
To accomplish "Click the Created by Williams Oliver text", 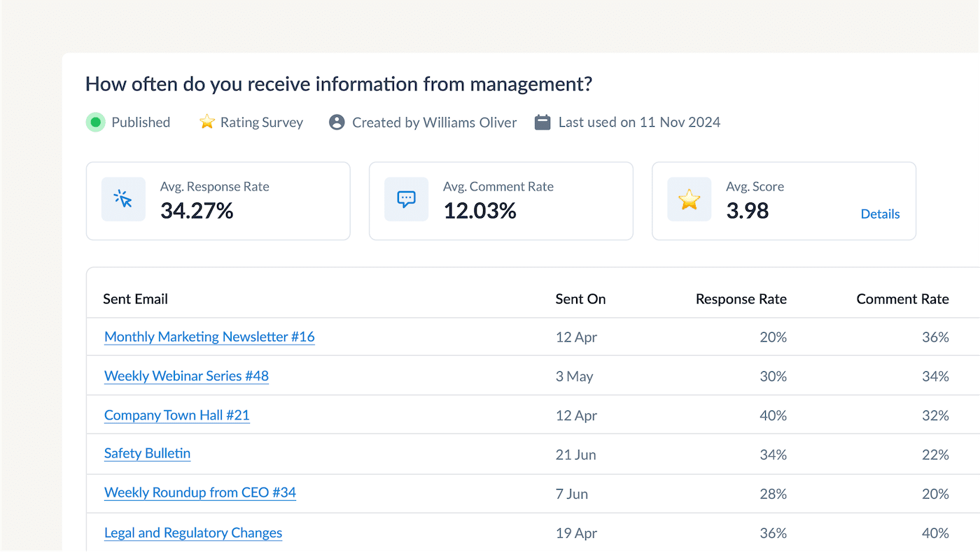I will point(434,123).
